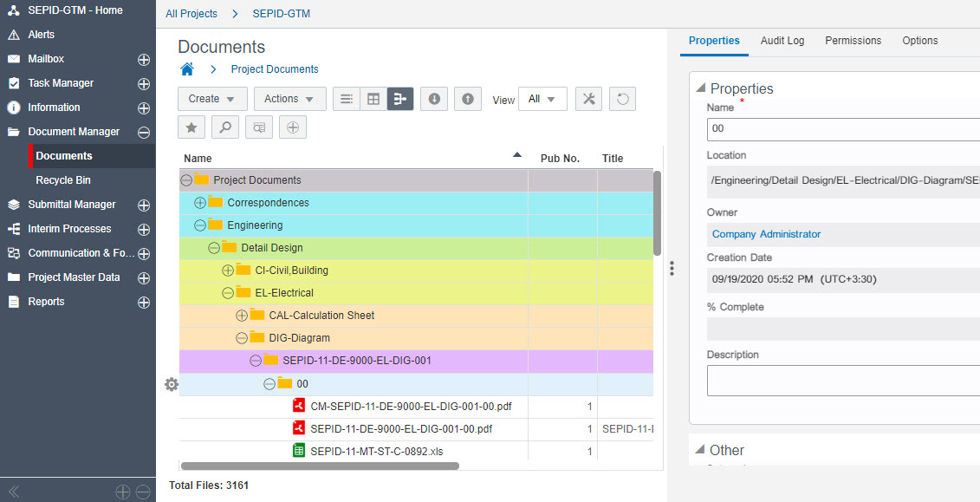Viewport: 980px width, 502px height.
Task: Open the wrench and screwdriver settings tool
Action: [588, 99]
